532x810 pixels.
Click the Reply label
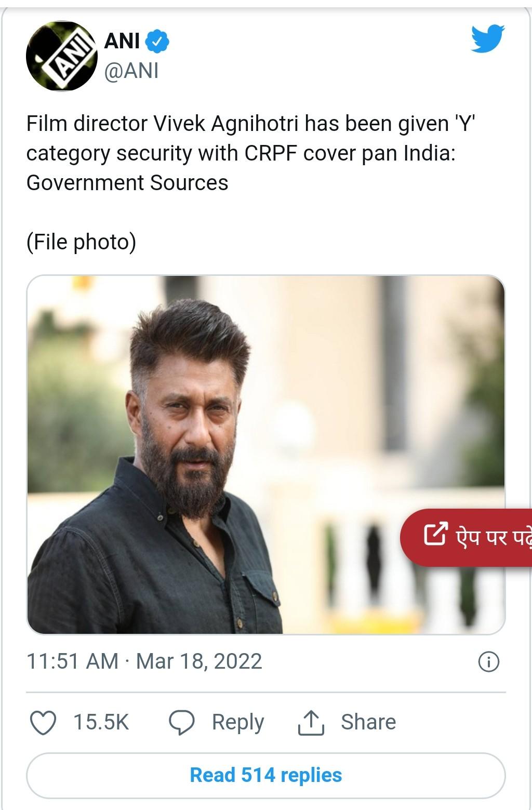pyautogui.click(x=238, y=723)
